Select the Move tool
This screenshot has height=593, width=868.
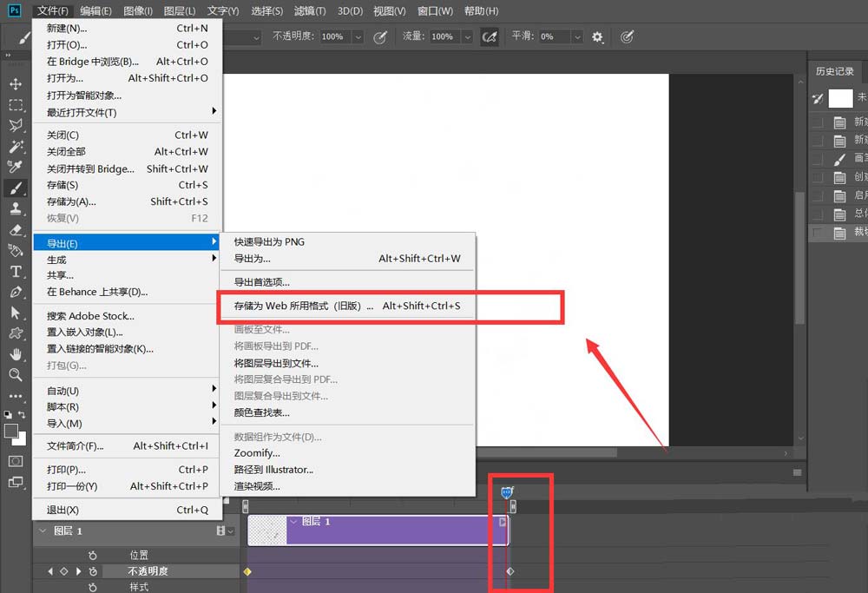16,83
